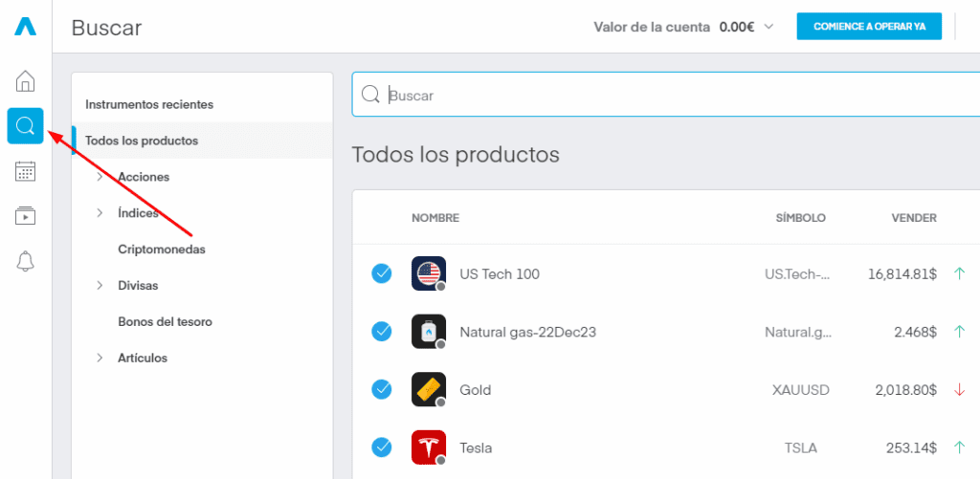Click red down arrow in Gold row

(959, 390)
